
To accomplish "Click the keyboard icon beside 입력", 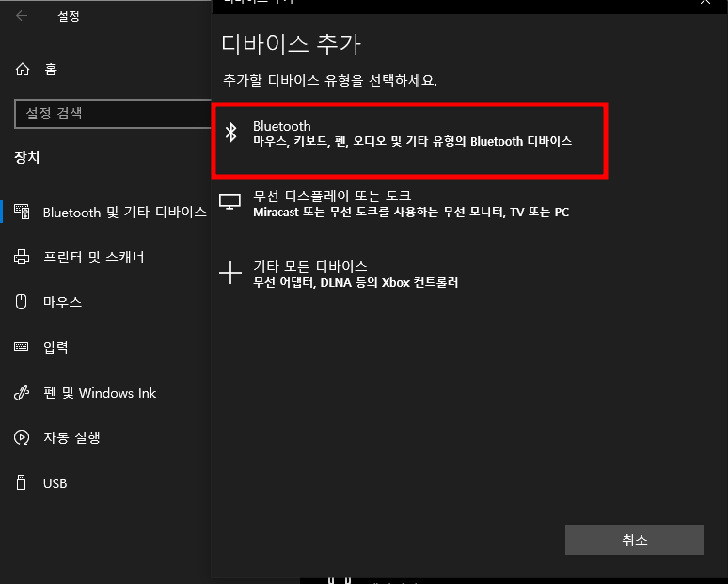I will pyautogui.click(x=21, y=347).
